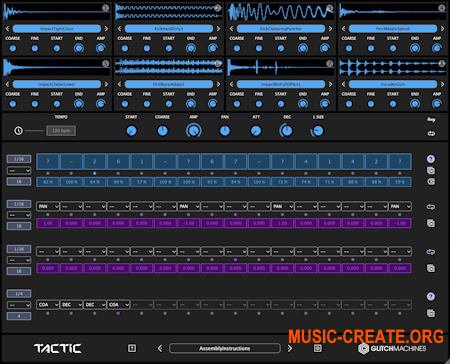
Task: Select the first blue sequencer step cell
Action: click(x=48, y=161)
